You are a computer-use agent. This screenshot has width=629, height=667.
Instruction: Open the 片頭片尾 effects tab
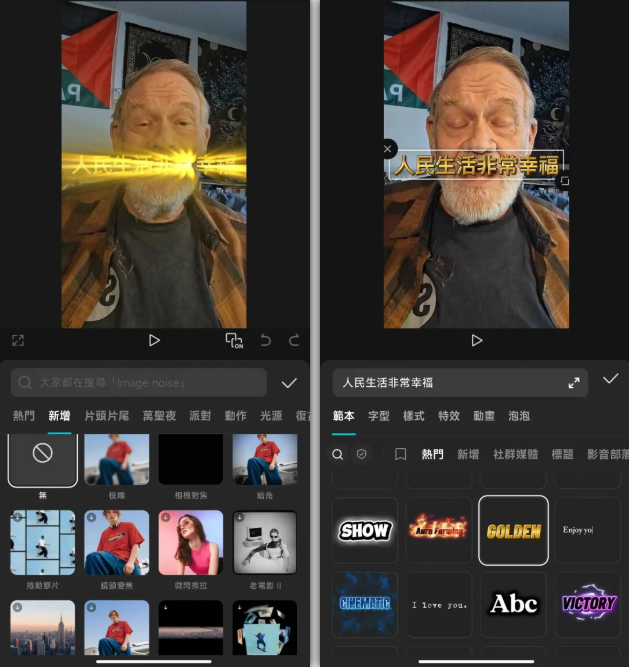(105, 416)
